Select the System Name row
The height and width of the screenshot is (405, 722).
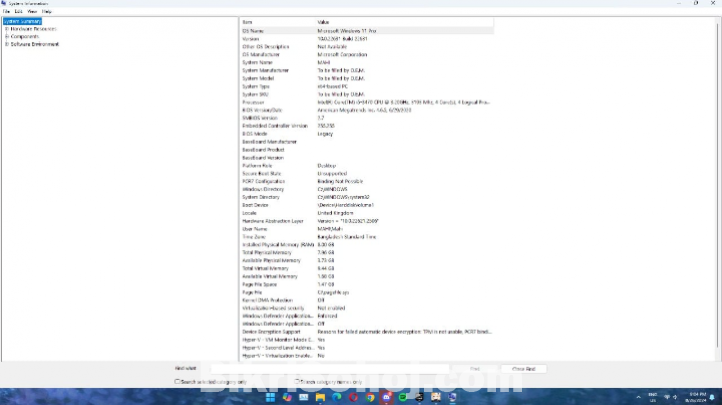click(367, 63)
